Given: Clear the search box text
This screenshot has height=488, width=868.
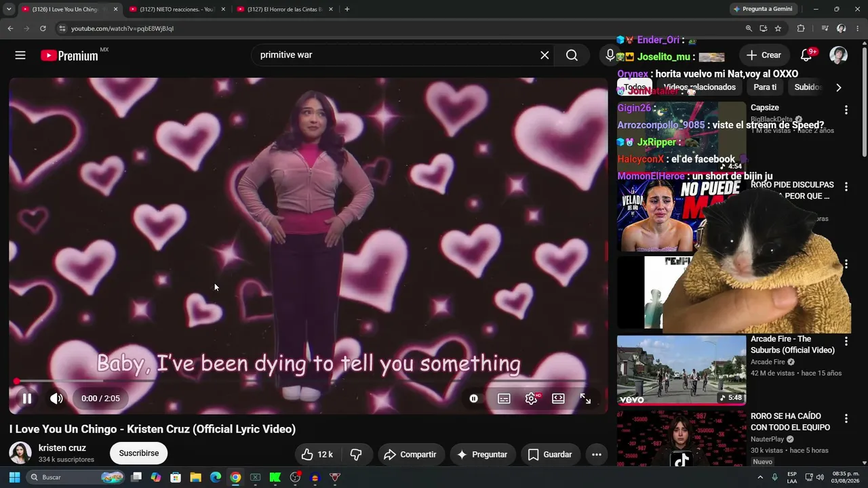Looking at the screenshot, I should 545,55.
